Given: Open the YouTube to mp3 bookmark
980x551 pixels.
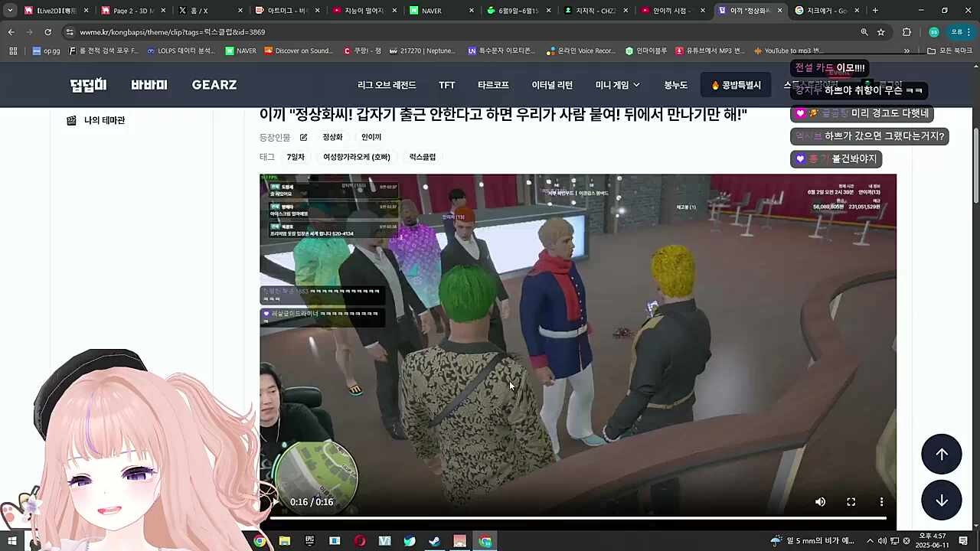Looking at the screenshot, I should pos(788,51).
